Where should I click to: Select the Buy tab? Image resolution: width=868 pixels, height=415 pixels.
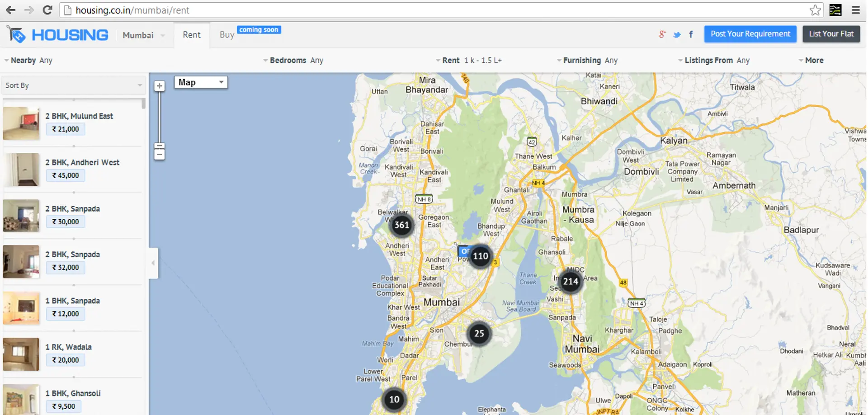(x=227, y=35)
